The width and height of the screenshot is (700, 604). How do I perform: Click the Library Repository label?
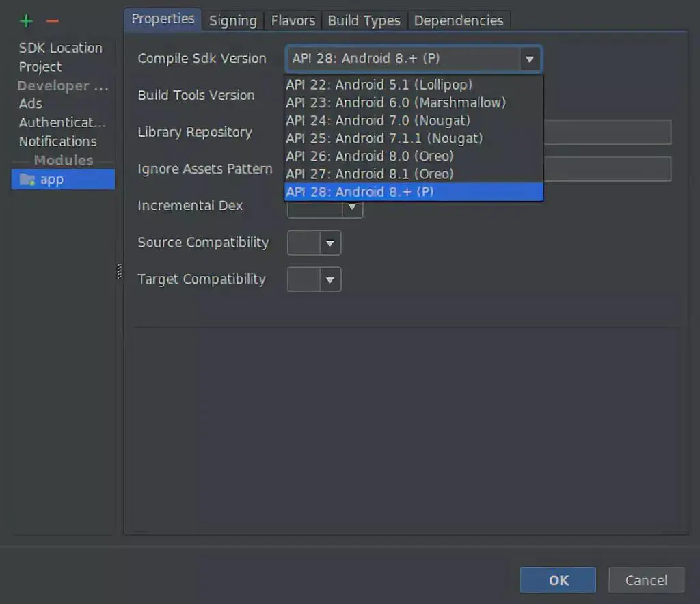[195, 132]
